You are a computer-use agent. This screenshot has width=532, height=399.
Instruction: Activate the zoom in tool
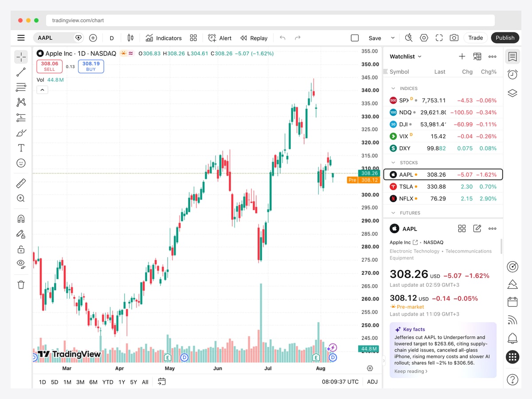[x=21, y=198]
